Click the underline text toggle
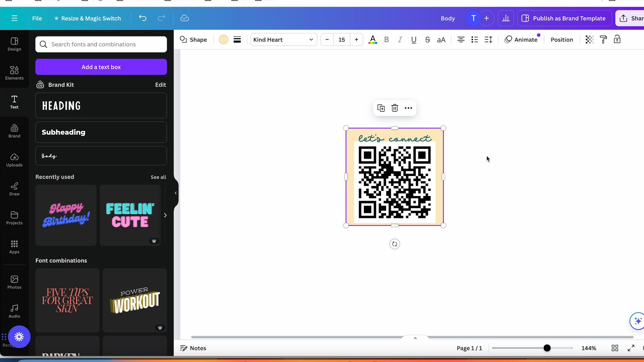Viewport: 644px width, 362px height. coord(414,39)
